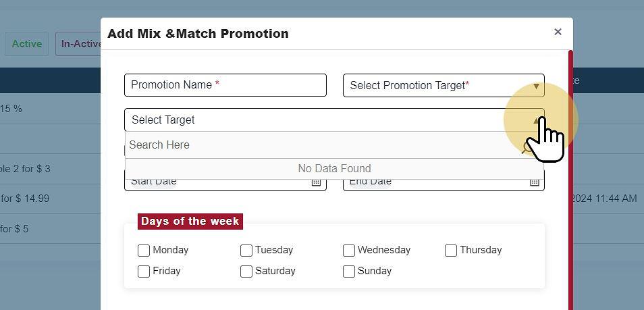Image resolution: width=644 pixels, height=310 pixels.
Task: Click into the End Date field
Action: click(432, 182)
